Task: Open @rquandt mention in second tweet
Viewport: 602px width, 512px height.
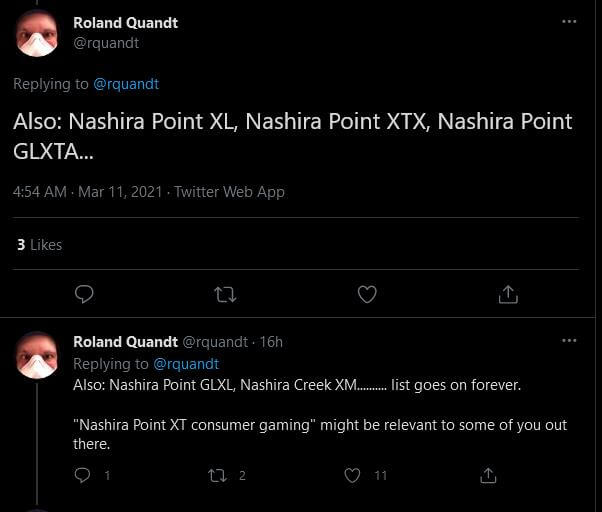Action: tap(185, 364)
